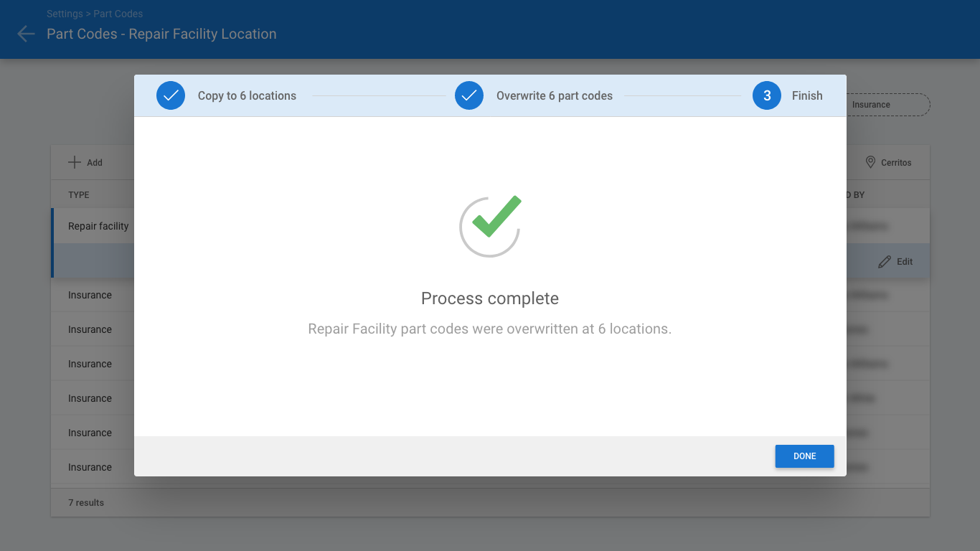Click the pencil Edit icon
This screenshot has width=980, height=551.
click(x=885, y=262)
